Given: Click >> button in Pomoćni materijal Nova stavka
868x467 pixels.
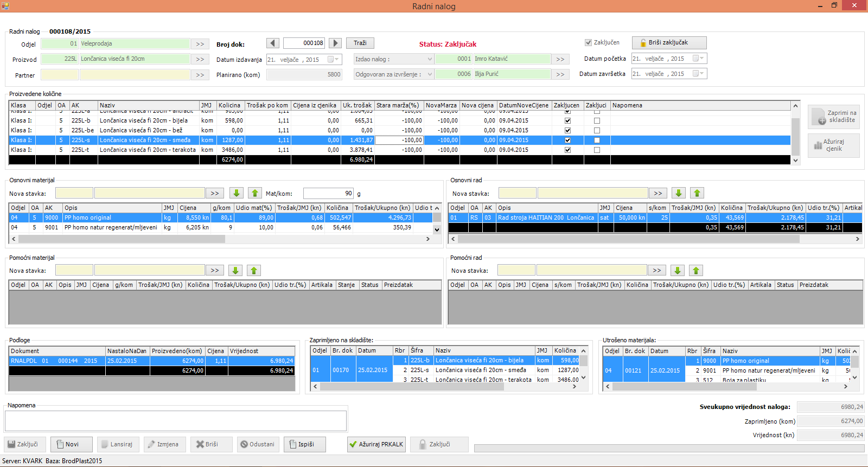Looking at the screenshot, I should click(x=215, y=270).
